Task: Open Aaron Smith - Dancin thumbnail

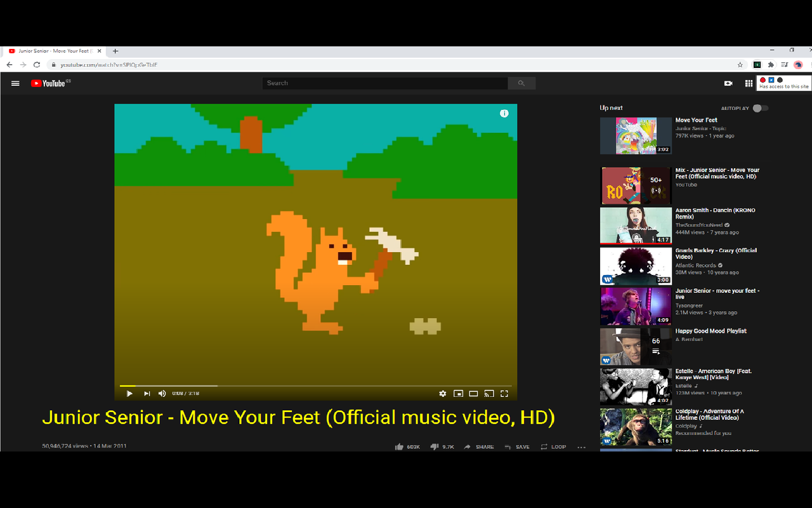Action: coord(636,225)
